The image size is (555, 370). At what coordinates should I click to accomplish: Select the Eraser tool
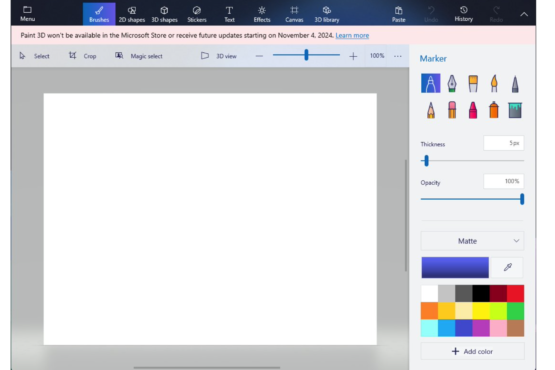coord(452,110)
